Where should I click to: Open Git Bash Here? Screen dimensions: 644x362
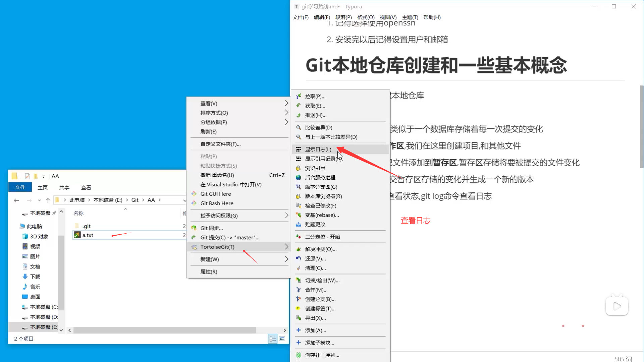click(x=216, y=203)
